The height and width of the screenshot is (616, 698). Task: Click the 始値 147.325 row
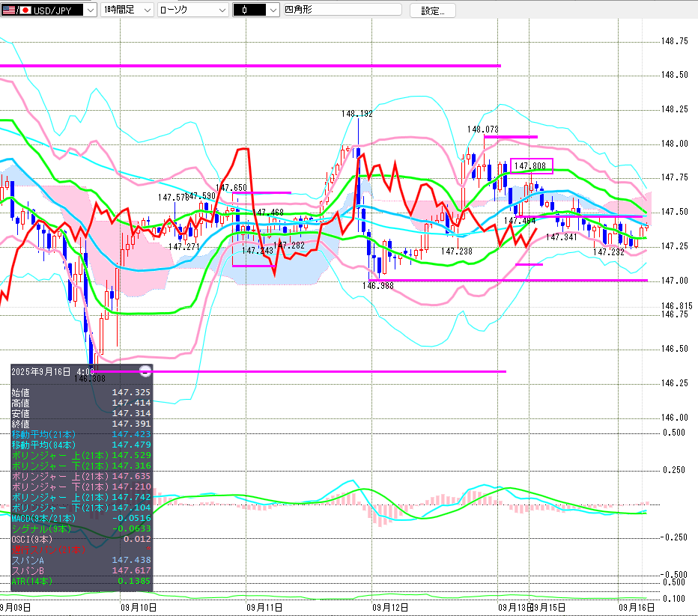(x=81, y=392)
